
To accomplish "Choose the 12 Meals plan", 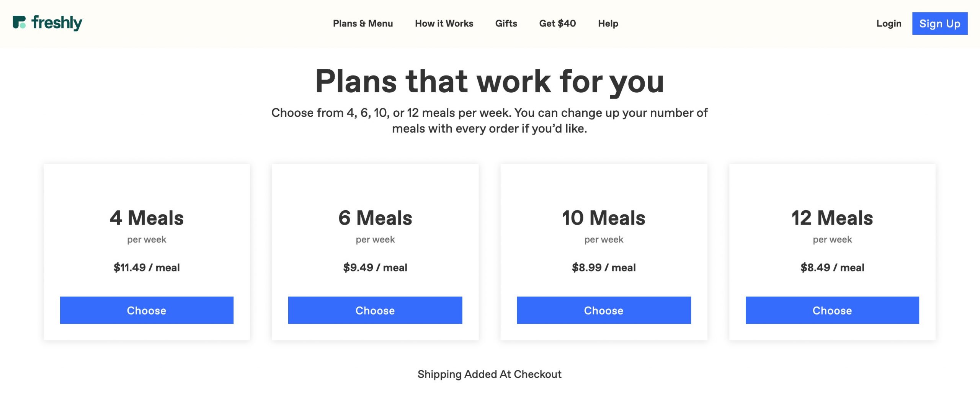I will [x=832, y=310].
